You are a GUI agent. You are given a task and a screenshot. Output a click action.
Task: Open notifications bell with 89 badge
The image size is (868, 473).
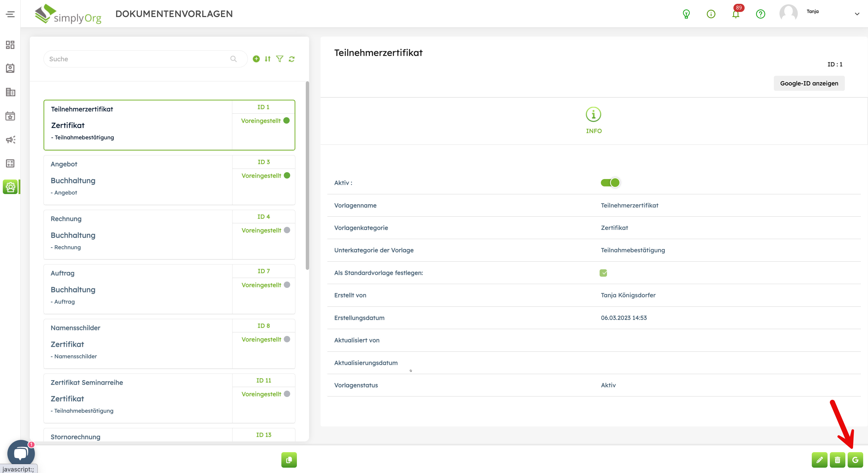click(x=735, y=14)
